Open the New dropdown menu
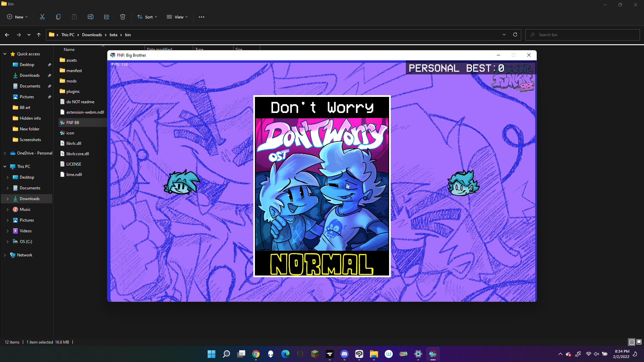644x362 pixels. (17, 17)
